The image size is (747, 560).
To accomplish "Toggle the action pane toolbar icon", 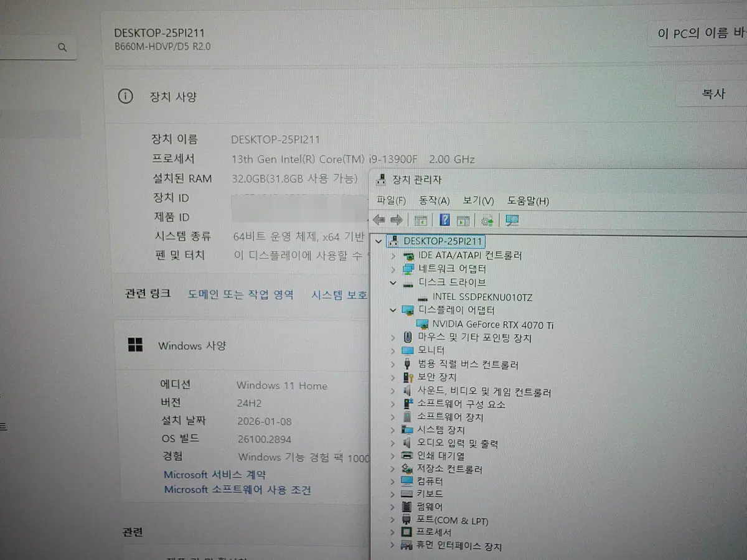I will 463,220.
